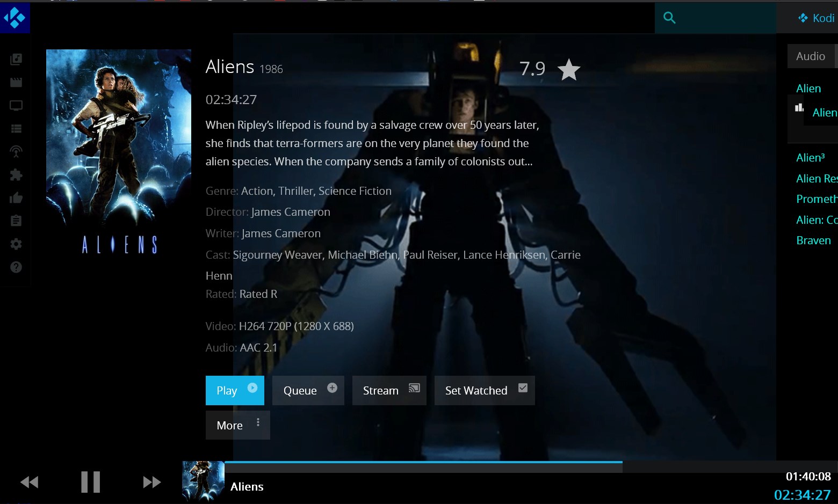
Task: Select the Prometh... playlist entry
Action: click(x=817, y=199)
